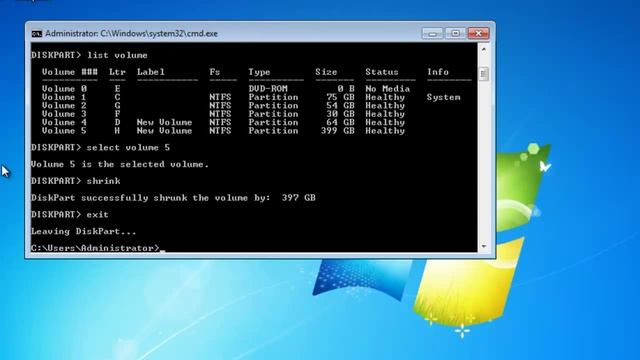Viewport: 640px width, 360px height.
Task: Click the 'Type' column header
Action: [x=259, y=72]
